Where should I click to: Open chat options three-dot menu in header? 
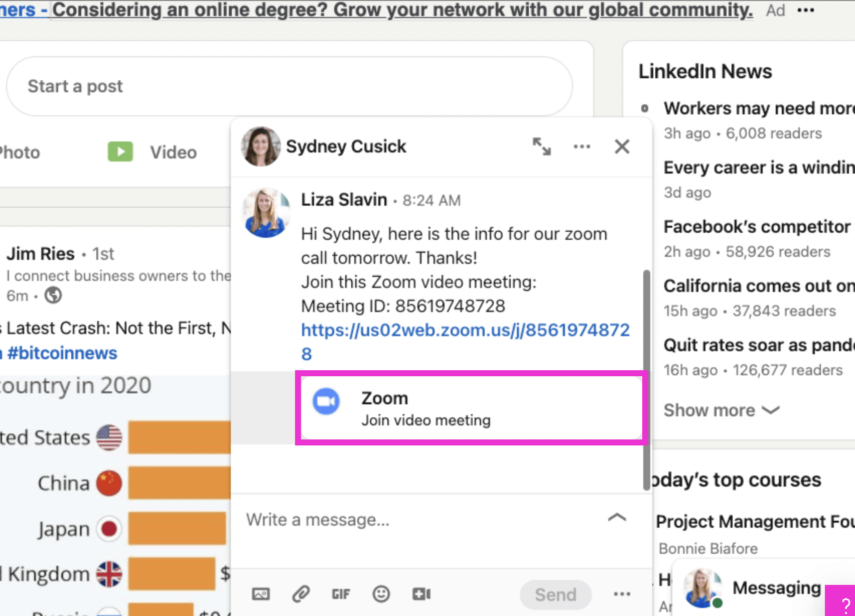click(582, 146)
